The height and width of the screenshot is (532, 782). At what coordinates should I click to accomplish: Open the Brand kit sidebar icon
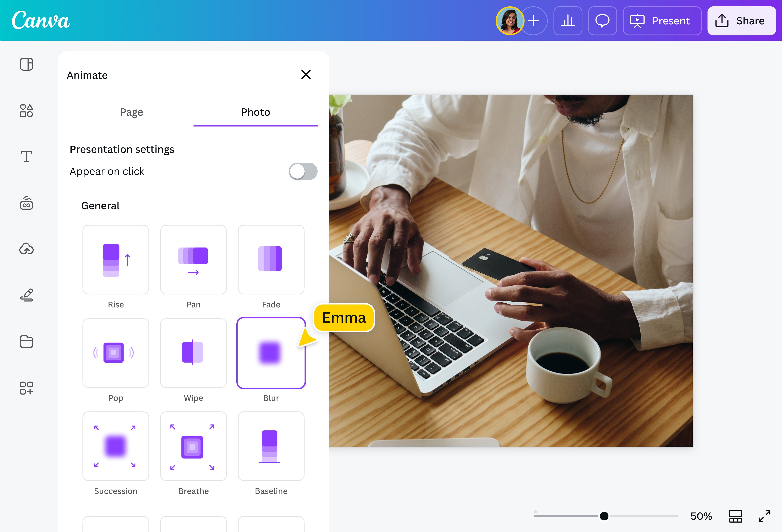coord(26,203)
